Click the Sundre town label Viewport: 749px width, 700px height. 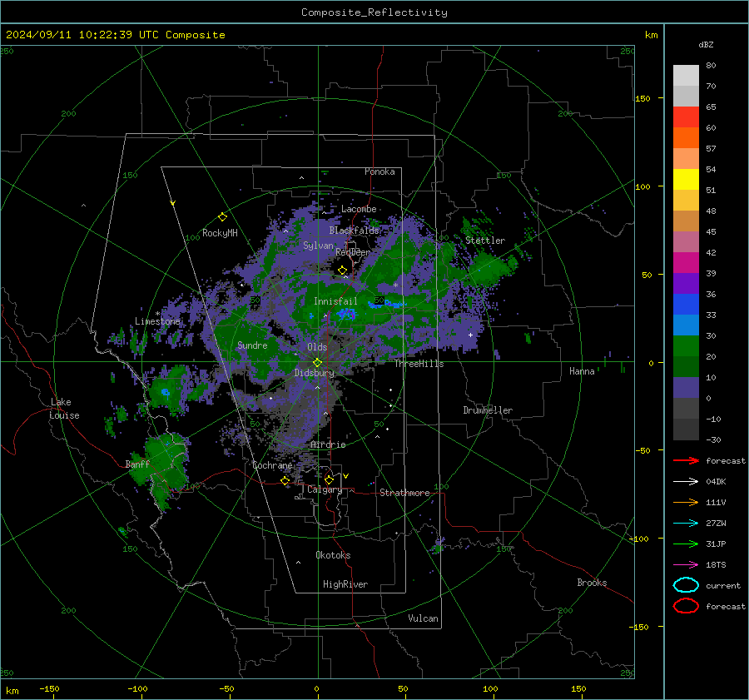[252, 345]
